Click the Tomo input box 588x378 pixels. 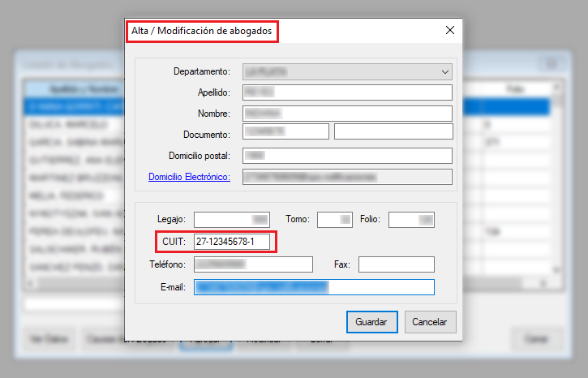click(334, 219)
